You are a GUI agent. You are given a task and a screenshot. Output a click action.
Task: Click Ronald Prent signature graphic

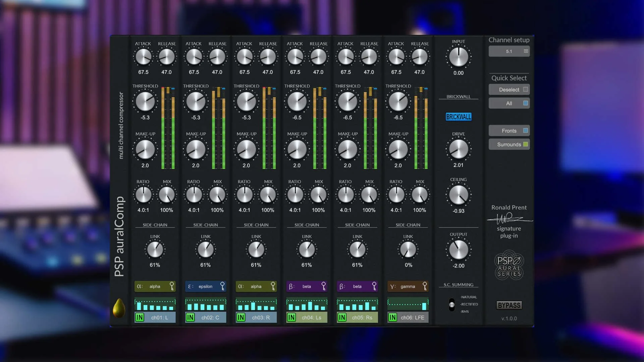[x=509, y=219]
